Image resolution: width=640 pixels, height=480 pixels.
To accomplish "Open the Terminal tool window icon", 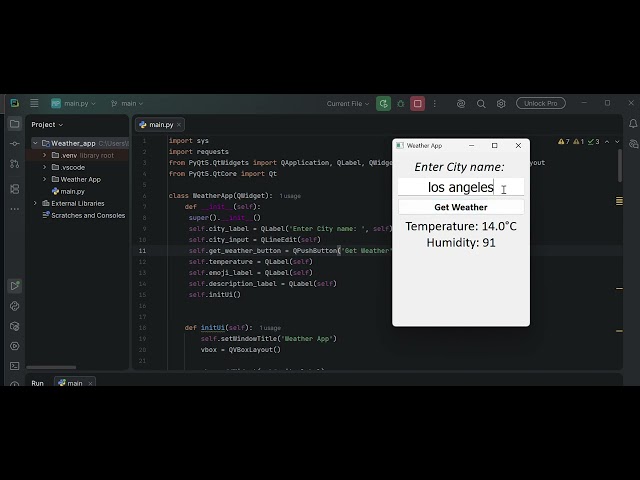I will [x=15, y=366].
